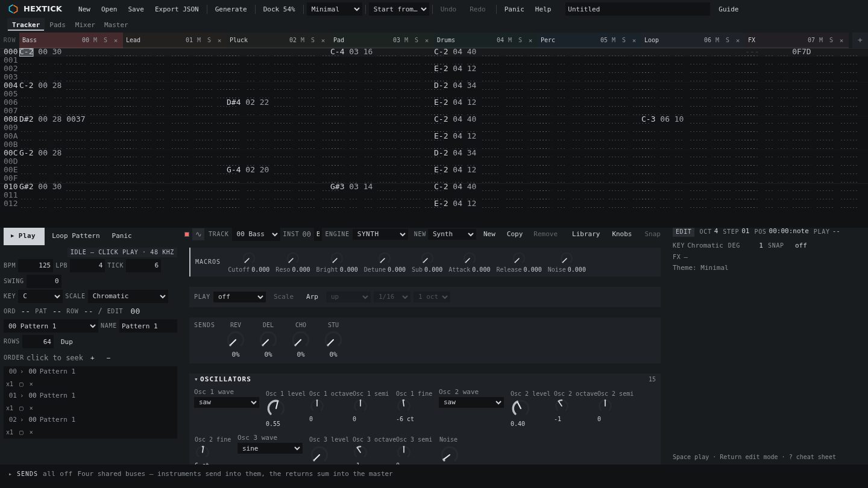Click the square icon on order row 00

point(21,384)
